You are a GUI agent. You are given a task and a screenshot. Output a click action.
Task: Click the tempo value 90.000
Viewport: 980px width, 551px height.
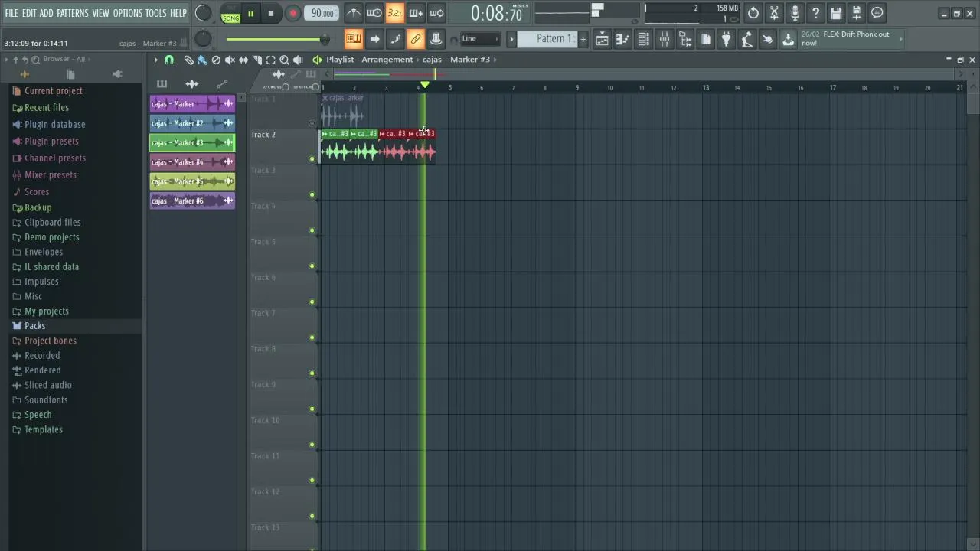322,13
